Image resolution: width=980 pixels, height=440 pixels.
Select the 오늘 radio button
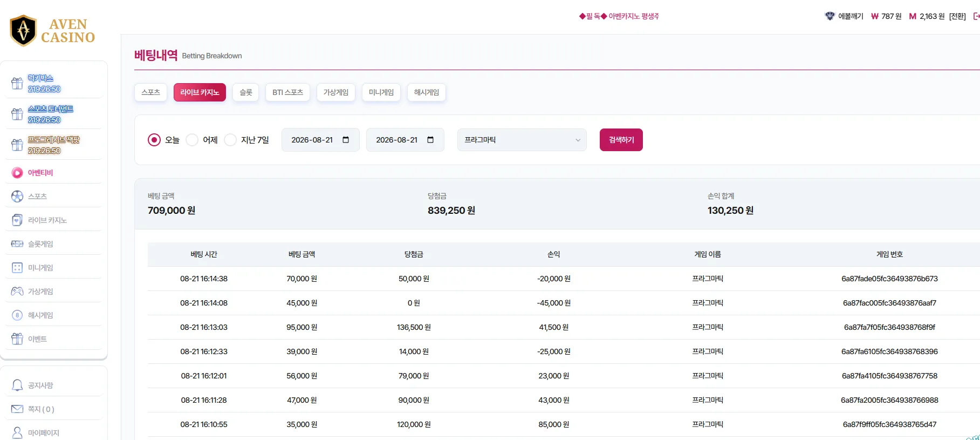click(154, 140)
